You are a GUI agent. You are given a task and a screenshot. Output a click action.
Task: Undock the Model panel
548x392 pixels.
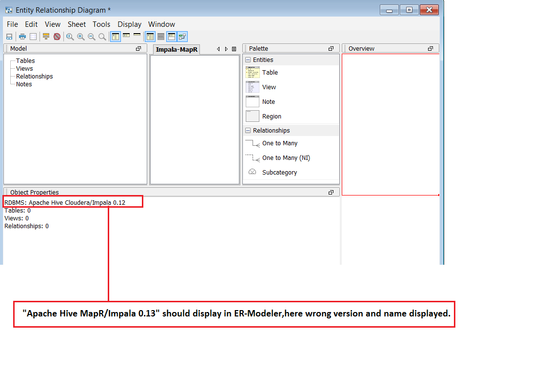coord(138,49)
